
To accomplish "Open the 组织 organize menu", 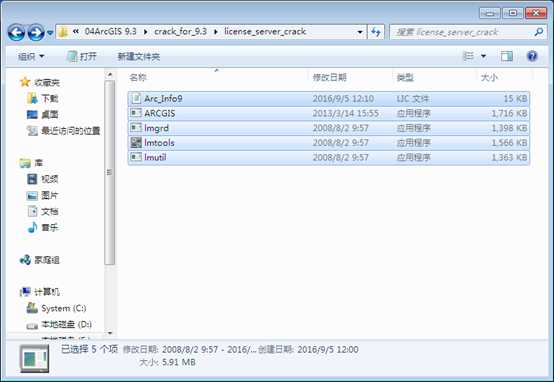I will [31, 56].
